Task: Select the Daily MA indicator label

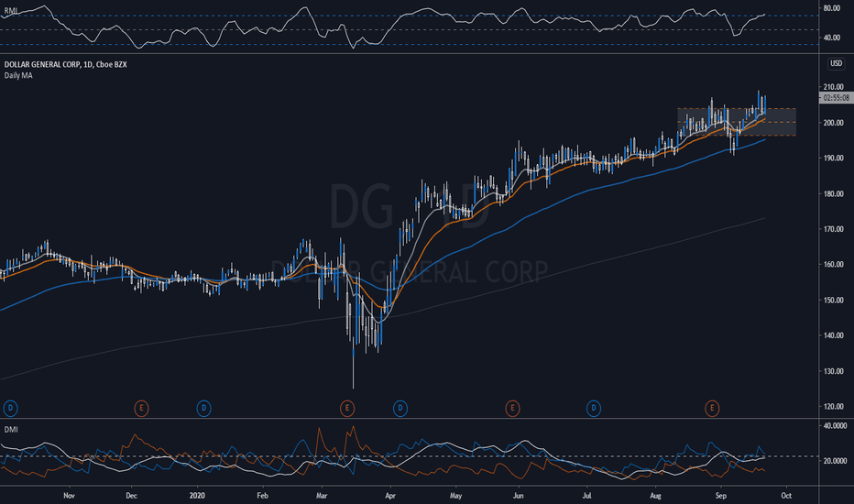Action: tap(18, 76)
